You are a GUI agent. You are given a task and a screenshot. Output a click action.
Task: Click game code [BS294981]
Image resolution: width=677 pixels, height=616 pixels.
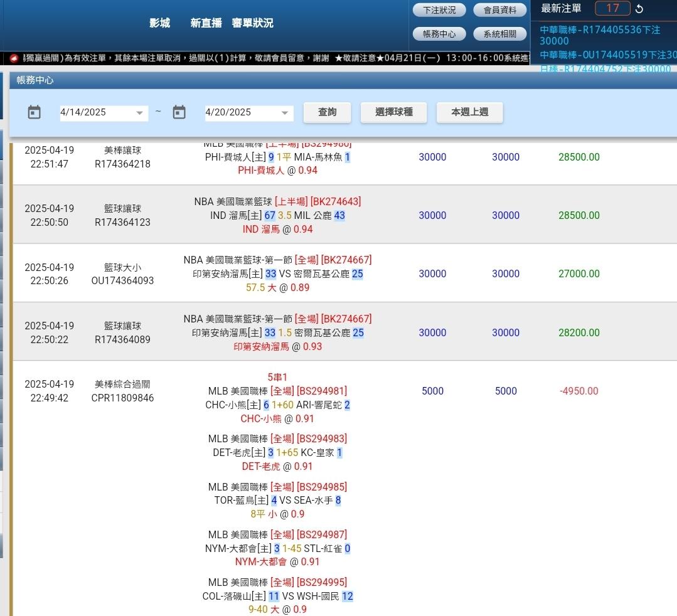pos(322,391)
